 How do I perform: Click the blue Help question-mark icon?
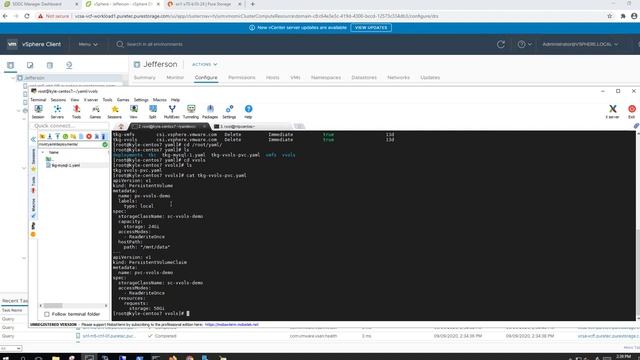point(248,111)
